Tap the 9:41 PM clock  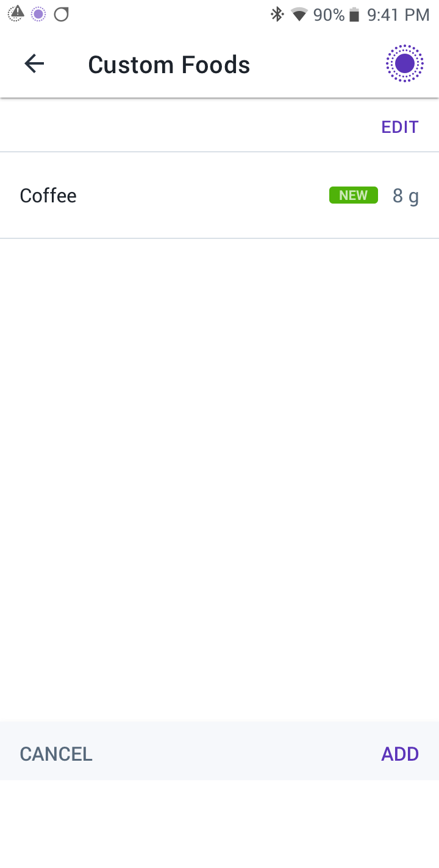pos(399,15)
